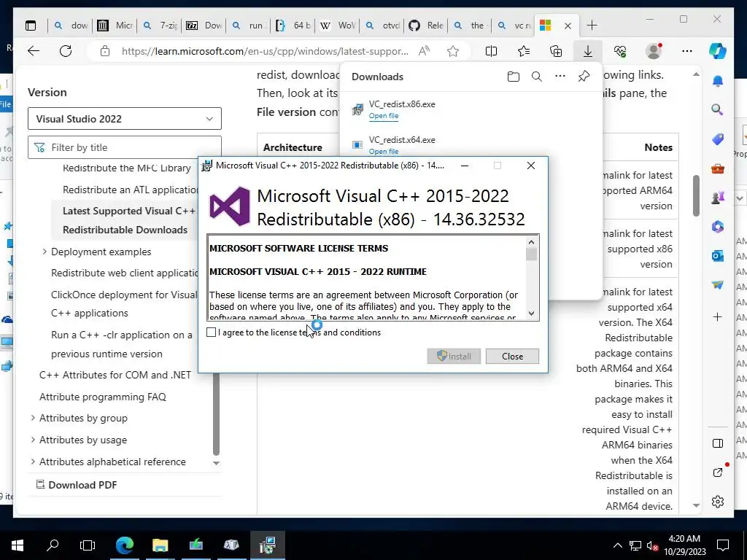This screenshot has height=560, width=747.
Task: Click the muted volume tray icon
Action: tap(652, 545)
